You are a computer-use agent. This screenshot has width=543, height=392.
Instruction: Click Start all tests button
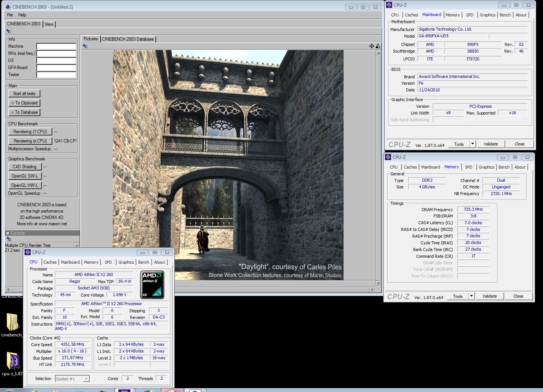[x=24, y=94]
